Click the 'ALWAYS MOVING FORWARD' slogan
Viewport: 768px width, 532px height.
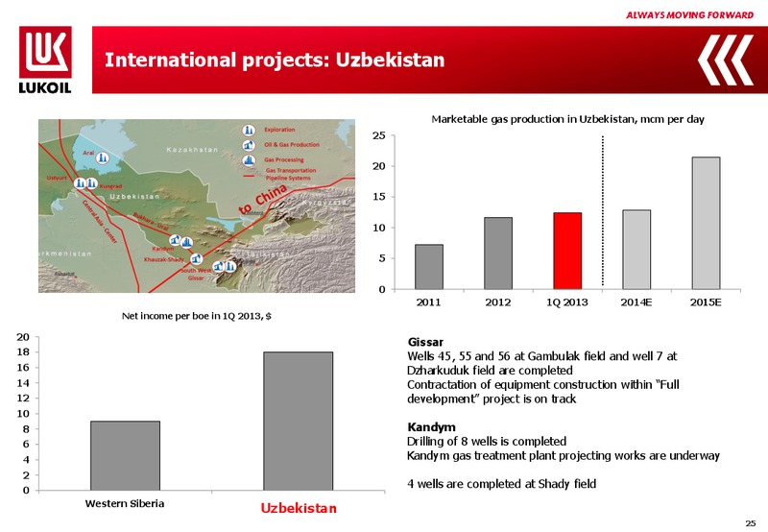[x=689, y=15]
